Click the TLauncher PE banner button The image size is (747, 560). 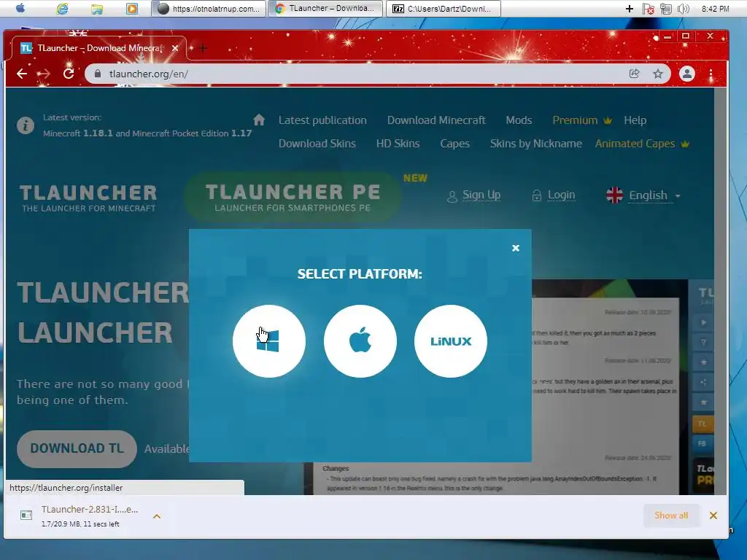(292, 198)
